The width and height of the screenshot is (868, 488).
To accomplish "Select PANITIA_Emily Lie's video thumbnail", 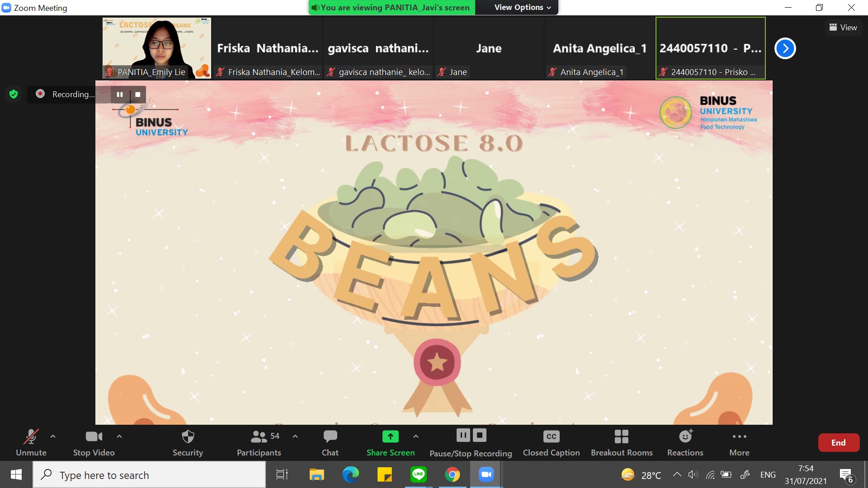I will point(156,48).
